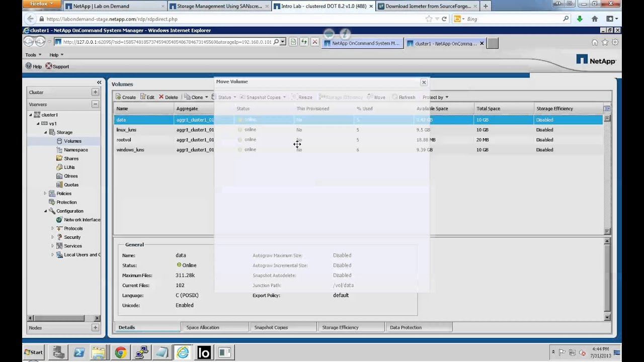Open Firefox downloads arrow icon
Screen dimensions: 644x362
(580, 19)
